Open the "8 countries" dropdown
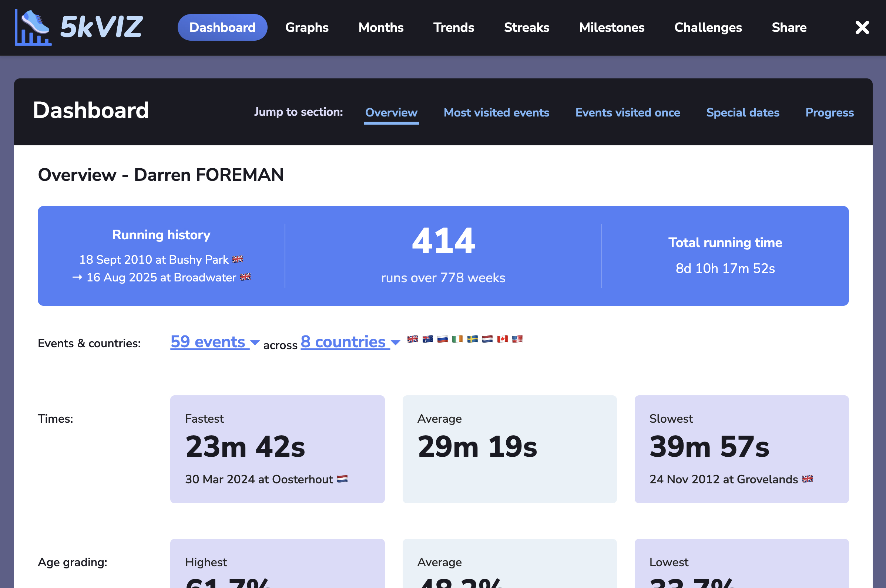Viewport: 886px width, 588px height. [x=343, y=342]
